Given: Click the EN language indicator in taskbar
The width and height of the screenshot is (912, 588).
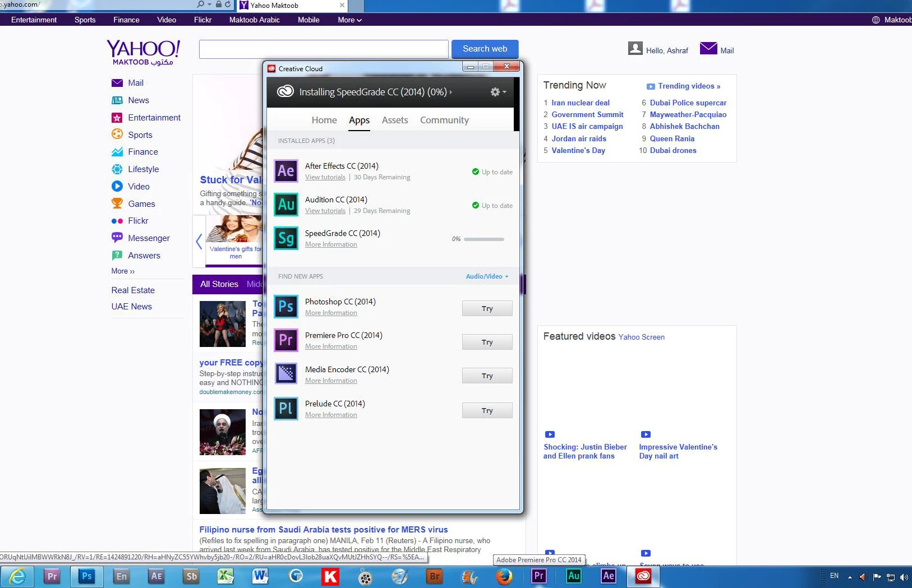Looking at the screenshot, I should point(834,576).
